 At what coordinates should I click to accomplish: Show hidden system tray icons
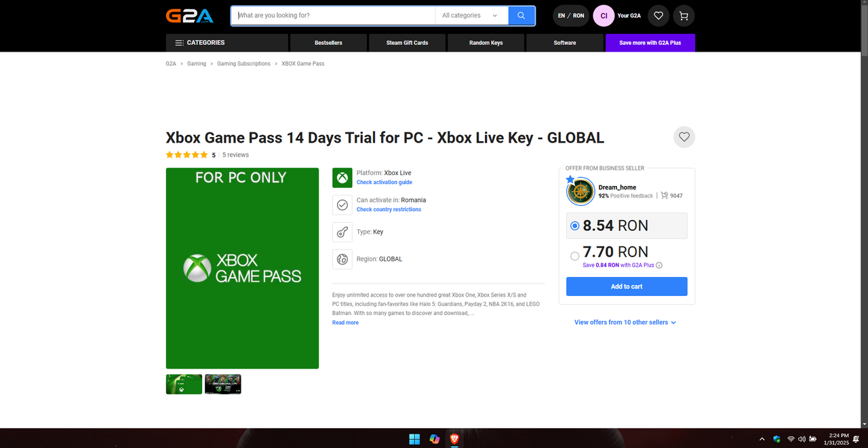tap(762, 439)
